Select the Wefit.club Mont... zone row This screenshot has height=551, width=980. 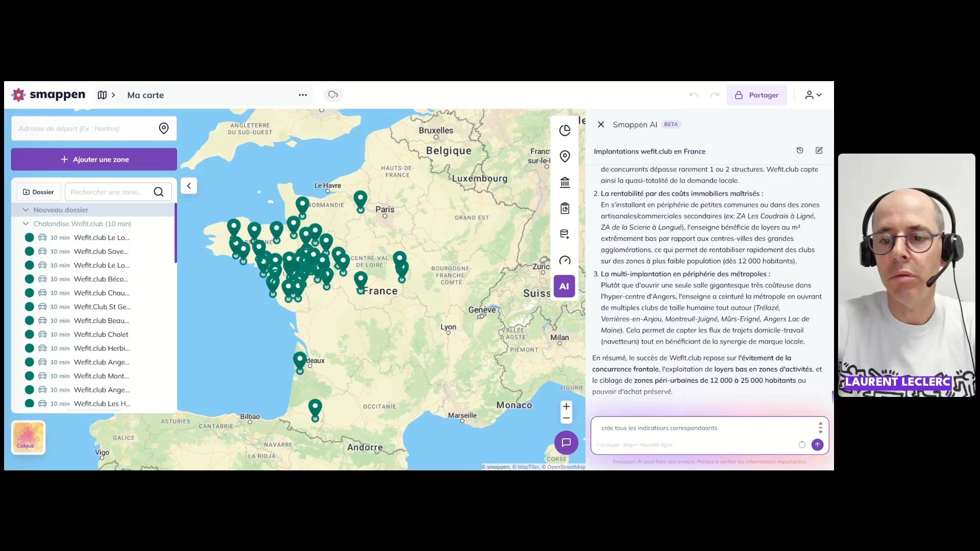coord(94,376)
